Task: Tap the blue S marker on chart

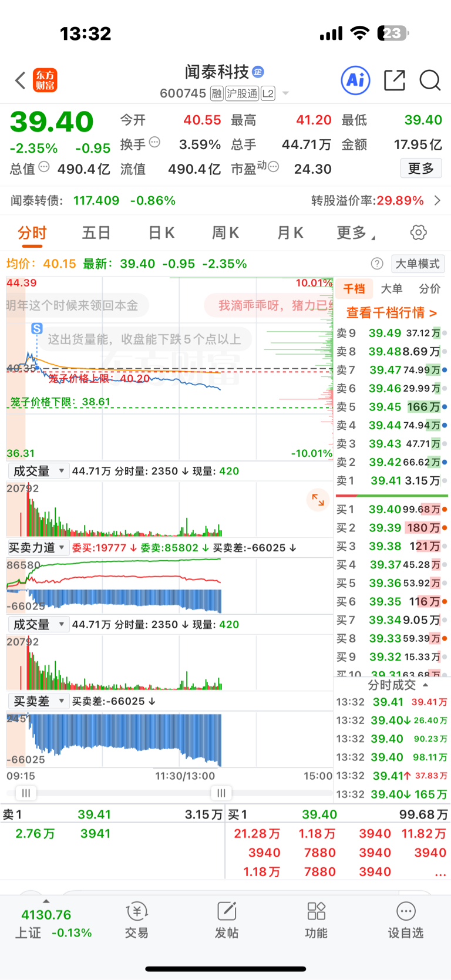Action: [x=36, y=329]
